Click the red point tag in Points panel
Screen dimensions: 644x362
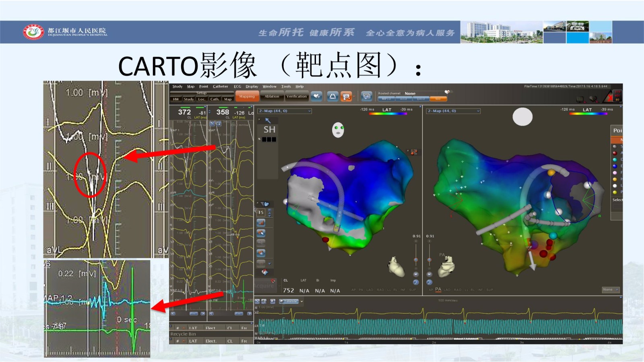pos(615,153)
